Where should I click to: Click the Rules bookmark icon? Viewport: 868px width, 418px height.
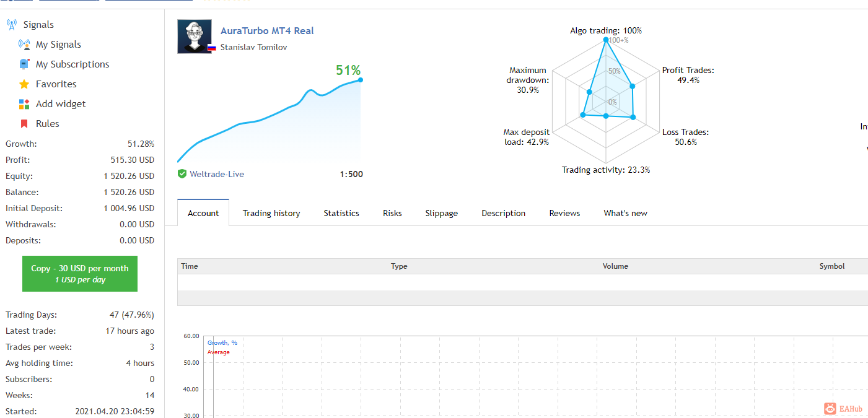tap(24, 124)
